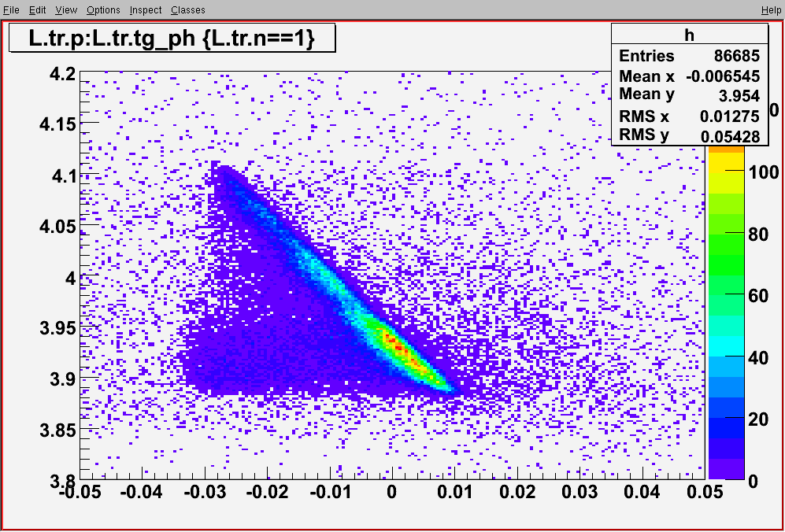Click the x-axis label -0.01

click(330, 493)
